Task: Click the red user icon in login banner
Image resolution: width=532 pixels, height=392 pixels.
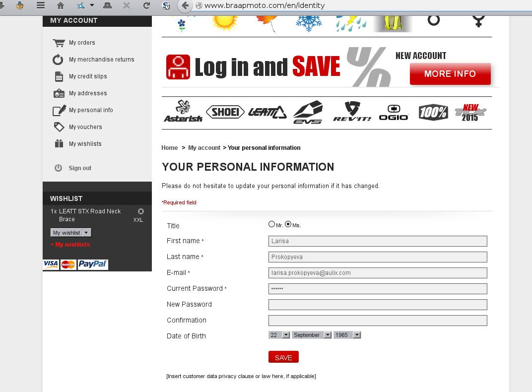Action: click(178, 67)
